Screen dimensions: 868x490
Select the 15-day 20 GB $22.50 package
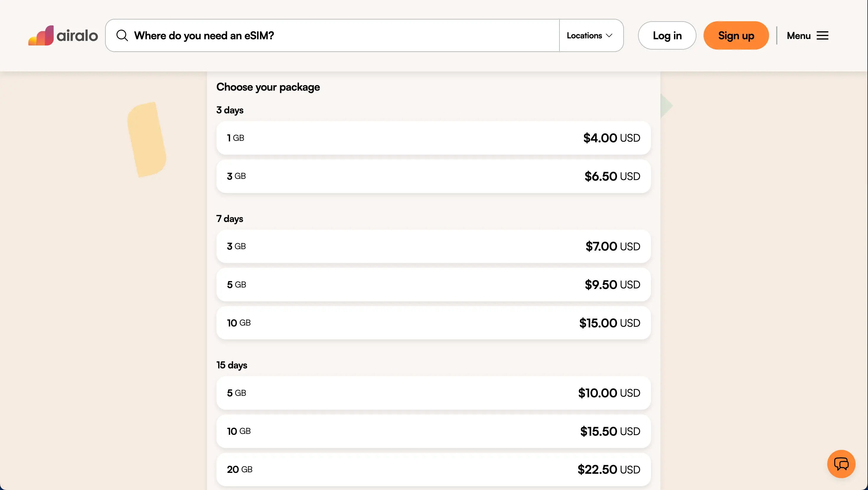pos(433,469)
